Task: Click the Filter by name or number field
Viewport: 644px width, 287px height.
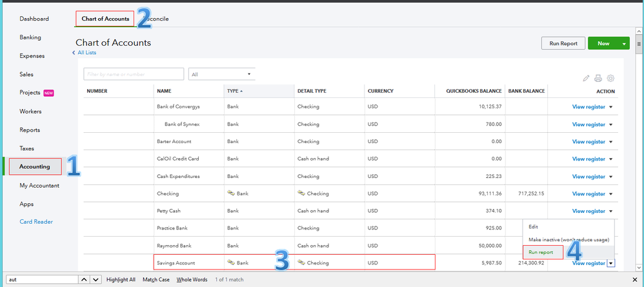Action: (134, 74)
